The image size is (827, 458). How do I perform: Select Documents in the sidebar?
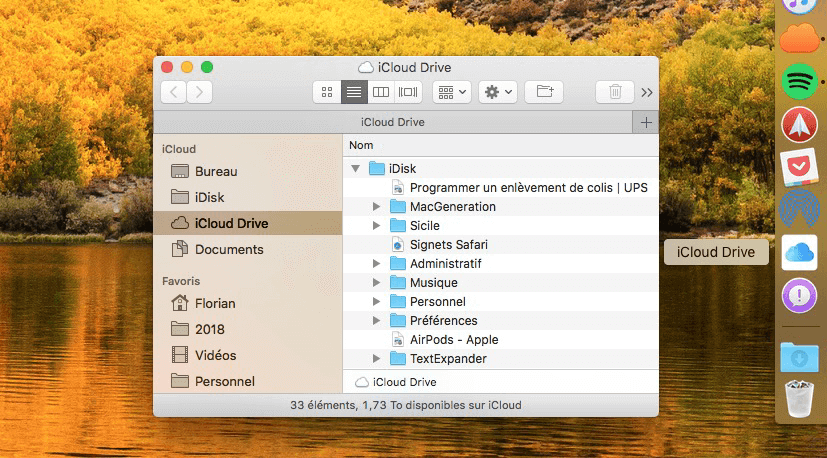pos(228,249)
